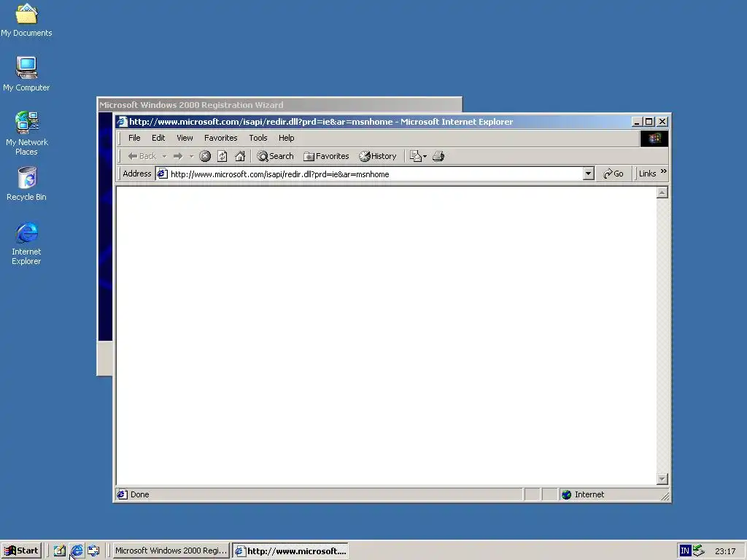Viewport: 747px width, 560px height.
Task: Open the Favorites menu
Action: click(x=220, y=138)
